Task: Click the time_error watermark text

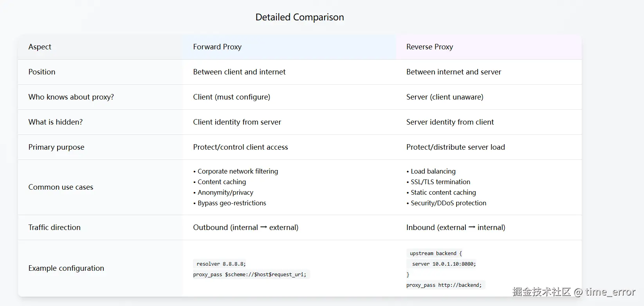Action: coord(610,292)
